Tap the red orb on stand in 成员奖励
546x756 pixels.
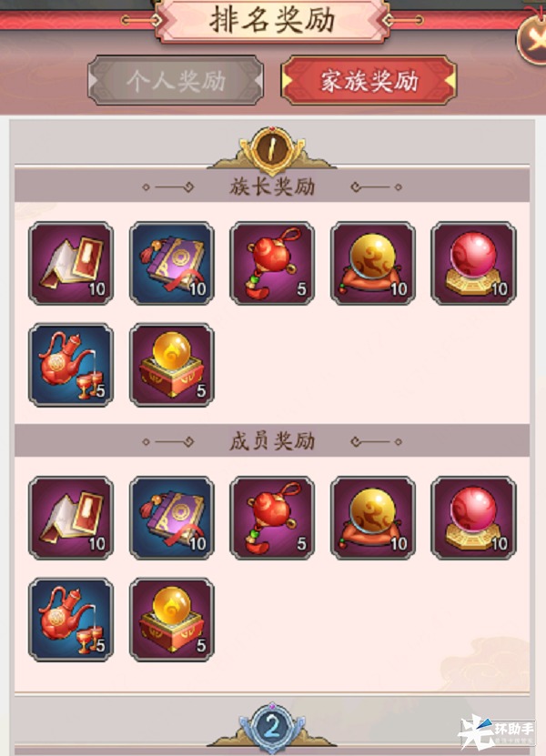(473, 518)
